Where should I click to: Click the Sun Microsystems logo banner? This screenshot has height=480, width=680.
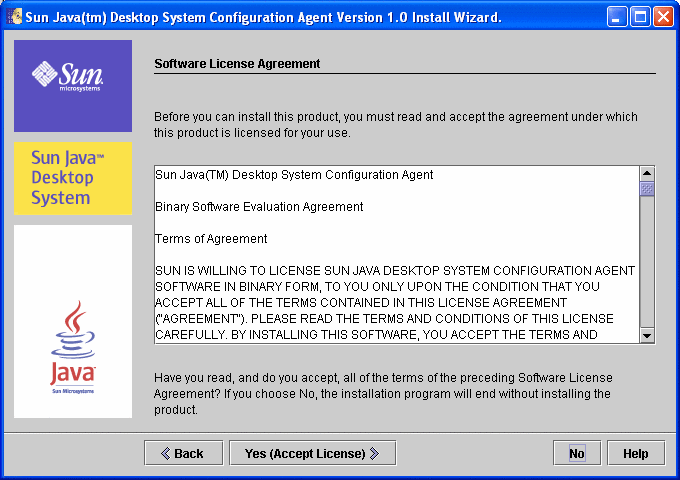point(73,86)
